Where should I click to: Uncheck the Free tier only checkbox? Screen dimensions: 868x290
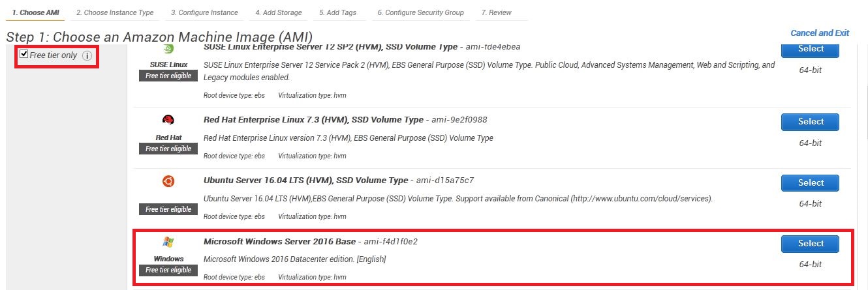[24, 54]
